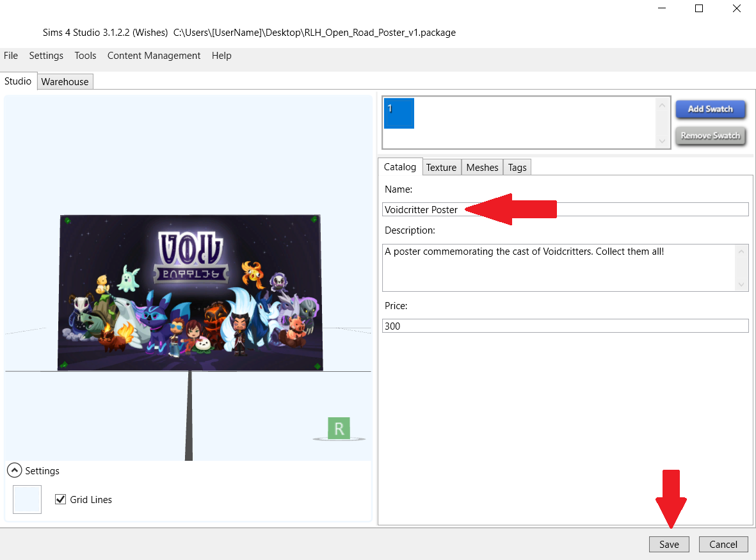Switch to the Tags tab
The image size is (756, 560).
[517, 167]
